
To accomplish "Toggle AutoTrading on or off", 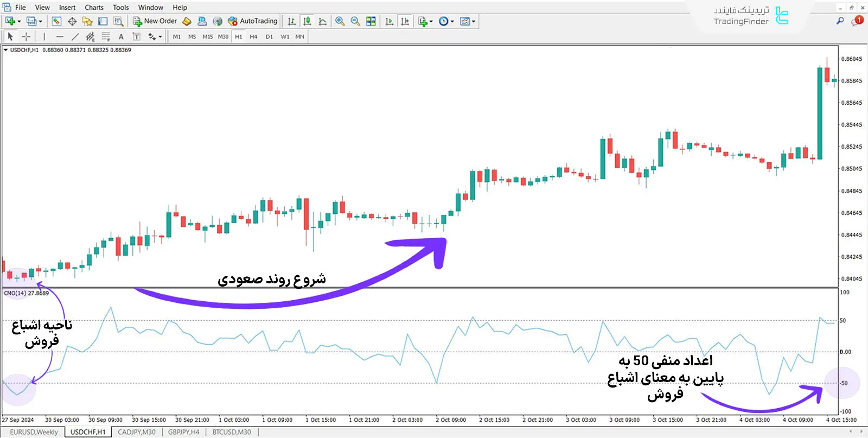I will (253, 21).
